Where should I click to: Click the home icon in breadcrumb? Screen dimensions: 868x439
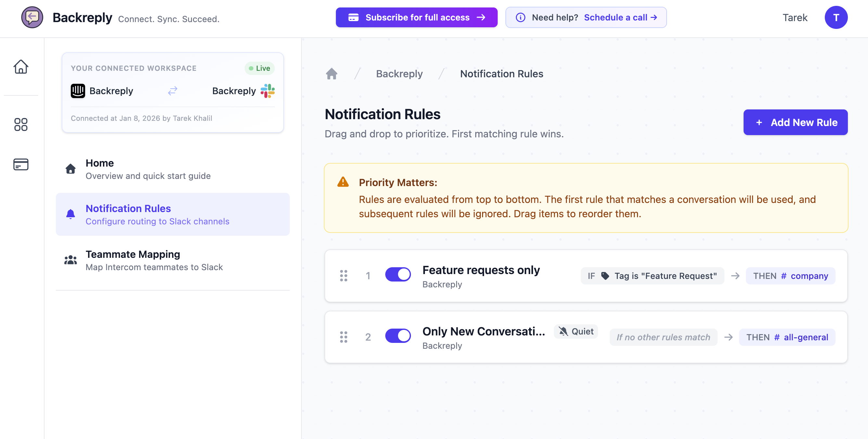(x=332, y=74)
